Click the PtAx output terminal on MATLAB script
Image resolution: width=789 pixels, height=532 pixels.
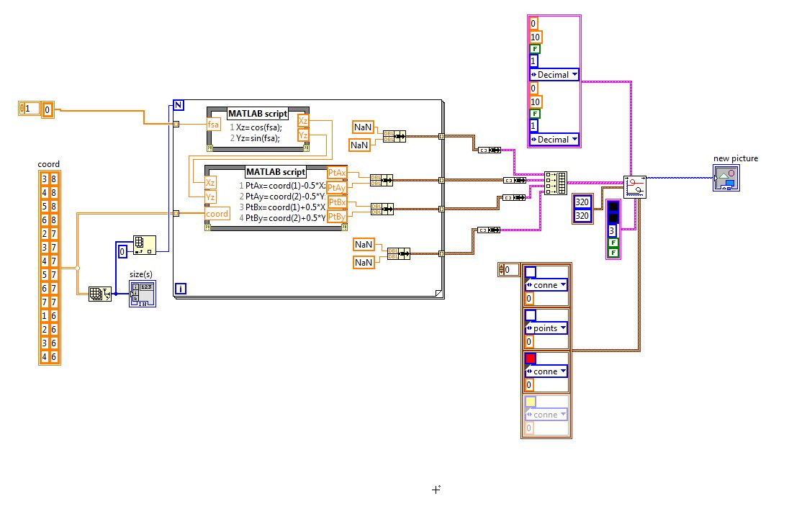tap(337, 173)
